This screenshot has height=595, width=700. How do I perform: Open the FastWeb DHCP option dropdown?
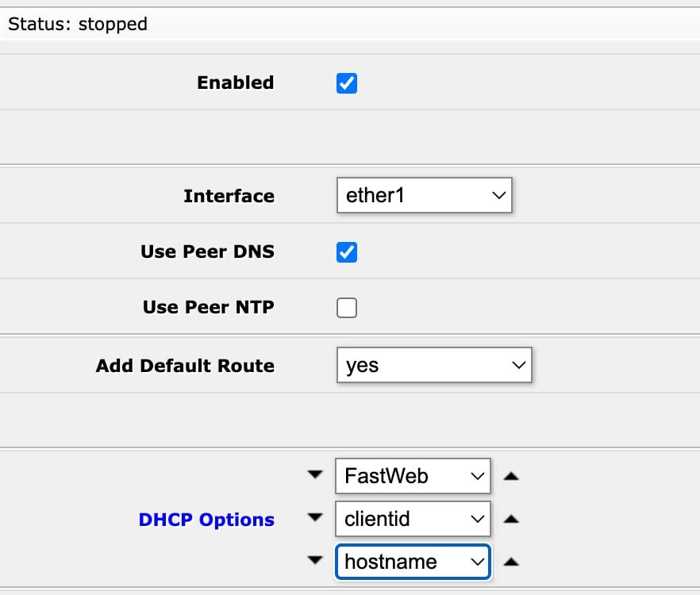[413, 476]
